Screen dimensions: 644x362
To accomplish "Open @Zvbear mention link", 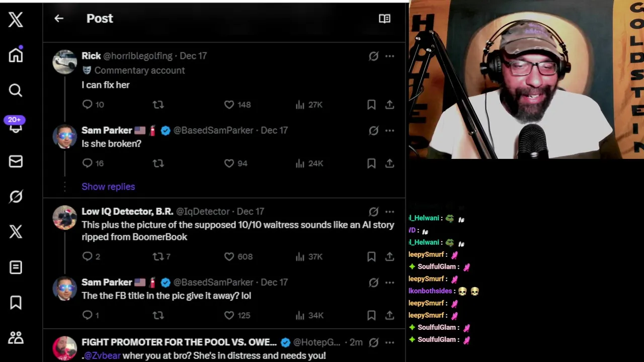I will tap(102, 355).
